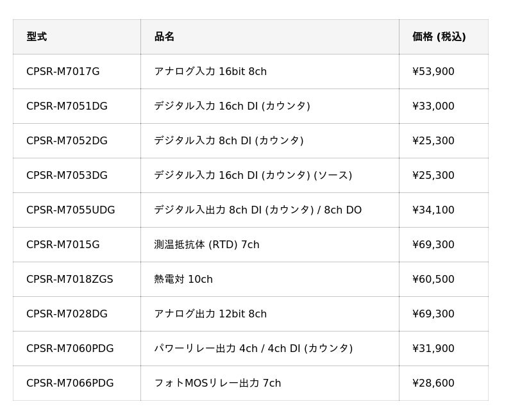The image size is (513, 420).
Task: Click the 熱電対 10ch product cell
Action: point(183,279)
